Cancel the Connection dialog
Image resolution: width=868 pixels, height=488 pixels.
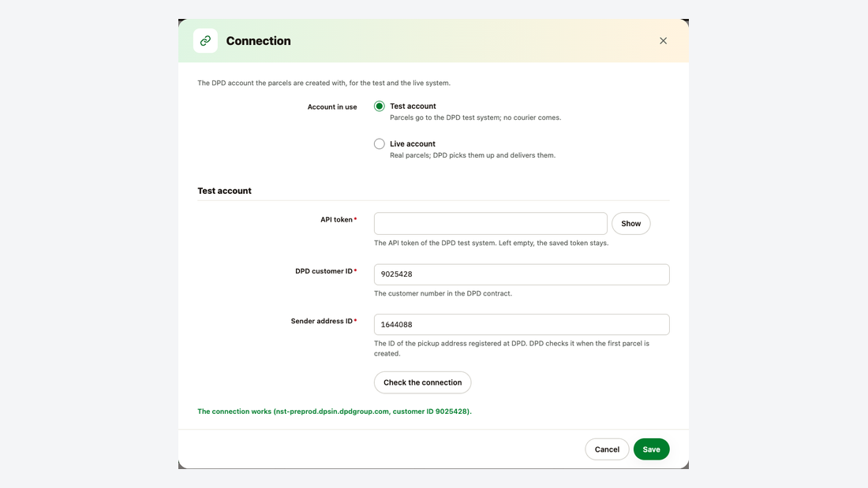pyautogui.click(x=607, y=449)
